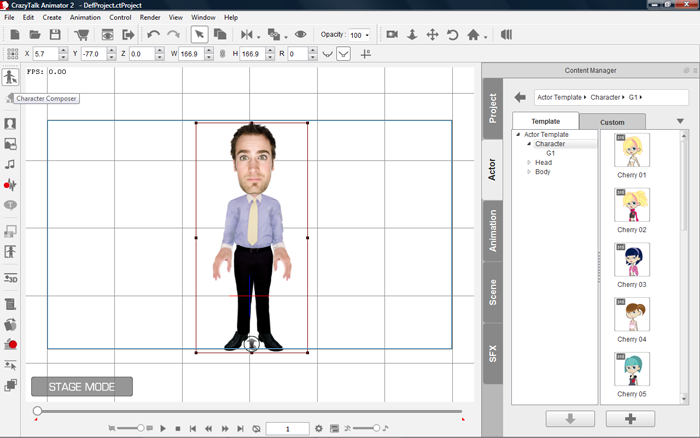Expand the Body tree node
This screenshot has width=700, height=438.
tap(529, 172)
